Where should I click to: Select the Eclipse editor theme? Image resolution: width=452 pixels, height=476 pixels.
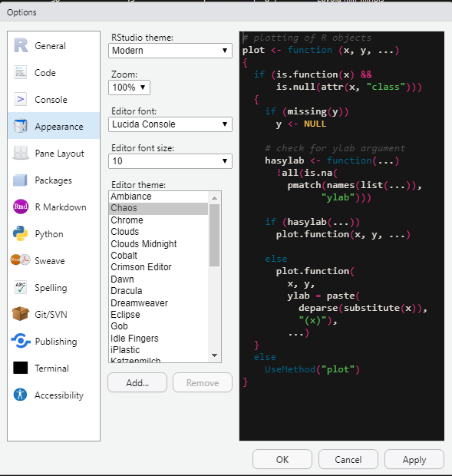click(158, 315)
